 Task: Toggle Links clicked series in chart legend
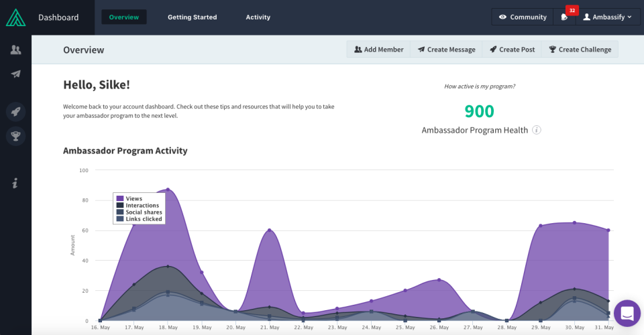140,219
